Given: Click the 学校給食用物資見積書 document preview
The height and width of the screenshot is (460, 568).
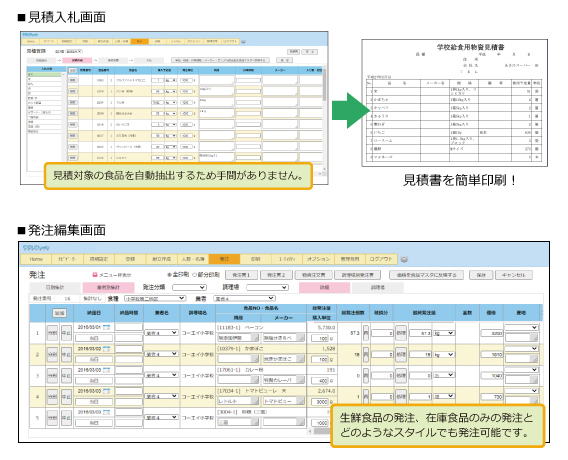Looking at the screenshot, I should coord(455,103).
